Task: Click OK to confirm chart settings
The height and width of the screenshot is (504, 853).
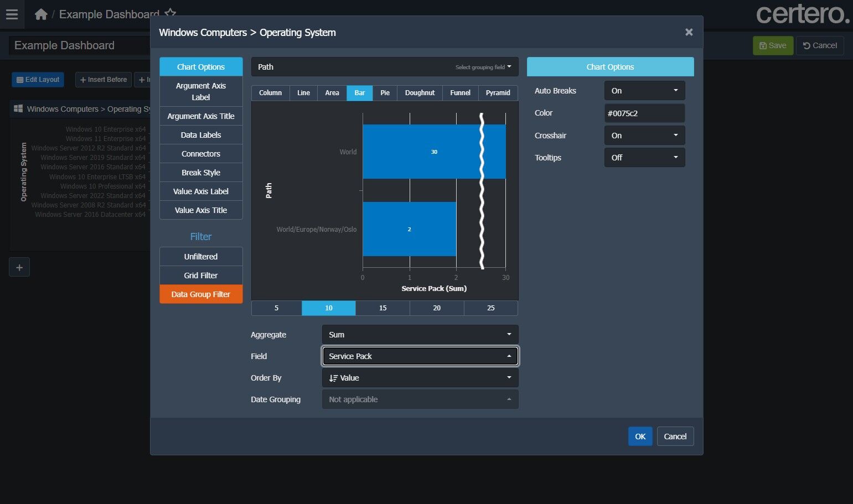Action: pos(640,437)
